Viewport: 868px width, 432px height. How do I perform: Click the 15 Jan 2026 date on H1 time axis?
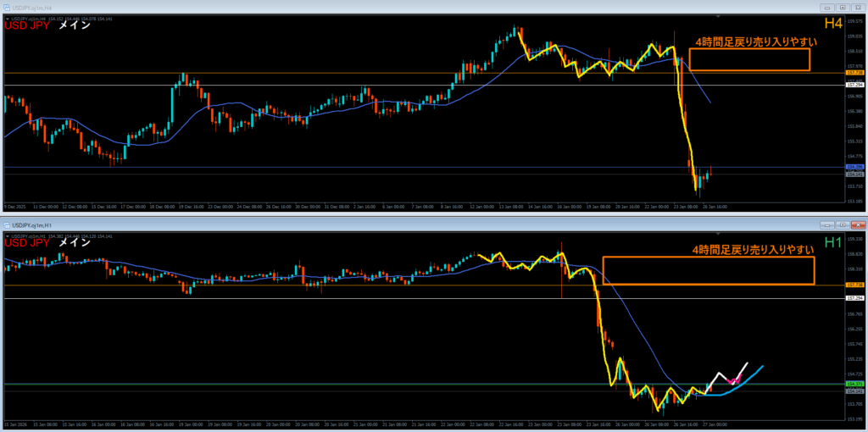coord(14,424)
